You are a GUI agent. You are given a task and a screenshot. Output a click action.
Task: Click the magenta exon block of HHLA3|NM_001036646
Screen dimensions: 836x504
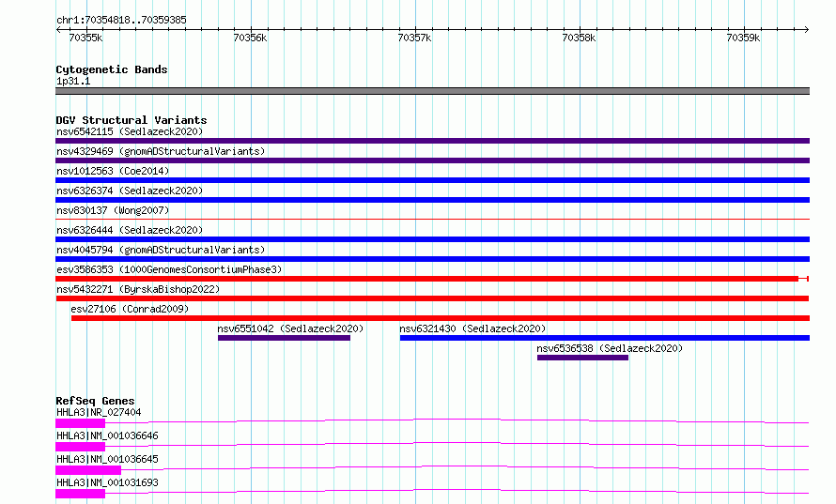pyautogui.click(x=81, y=447)
